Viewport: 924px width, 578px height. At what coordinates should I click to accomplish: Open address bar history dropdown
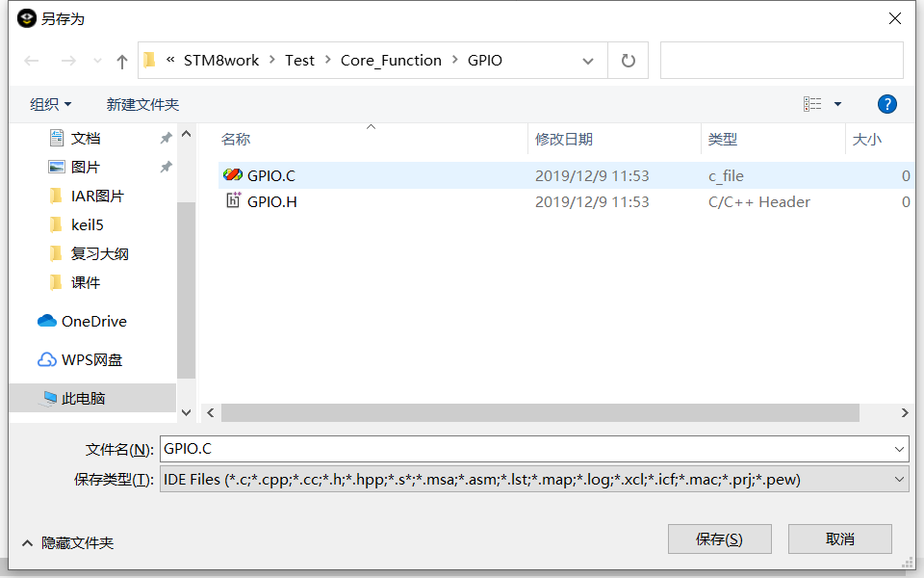(587, 61)
